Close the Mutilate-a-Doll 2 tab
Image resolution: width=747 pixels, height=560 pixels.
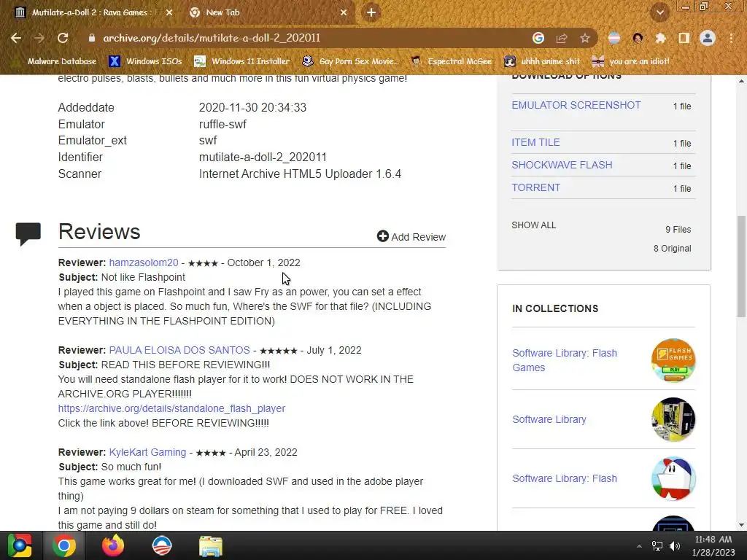pos(169,12)
